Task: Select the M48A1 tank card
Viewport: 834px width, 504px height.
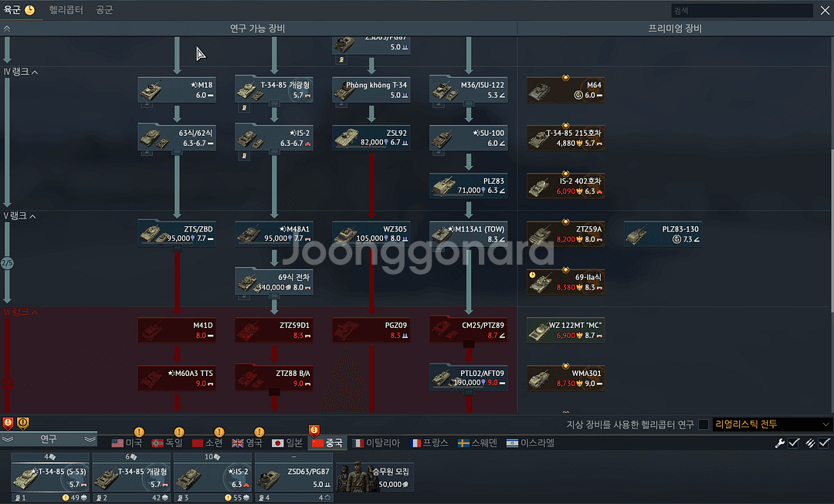Action: (274, 234)
